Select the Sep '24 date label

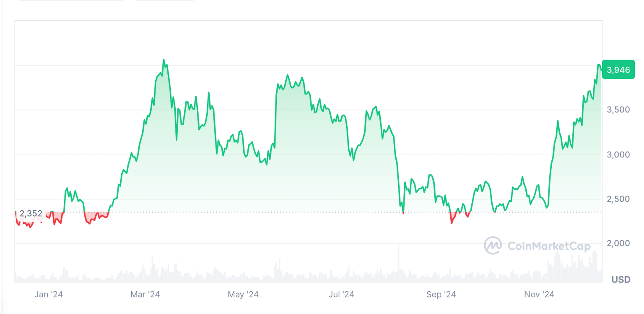pyautogui.click(x=440, y=295)
